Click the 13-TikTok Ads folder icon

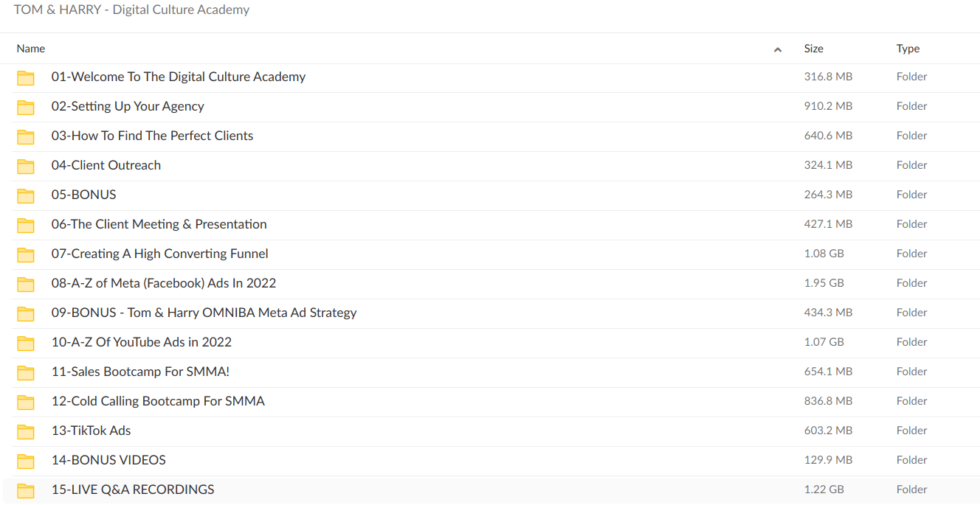point(26,431)
